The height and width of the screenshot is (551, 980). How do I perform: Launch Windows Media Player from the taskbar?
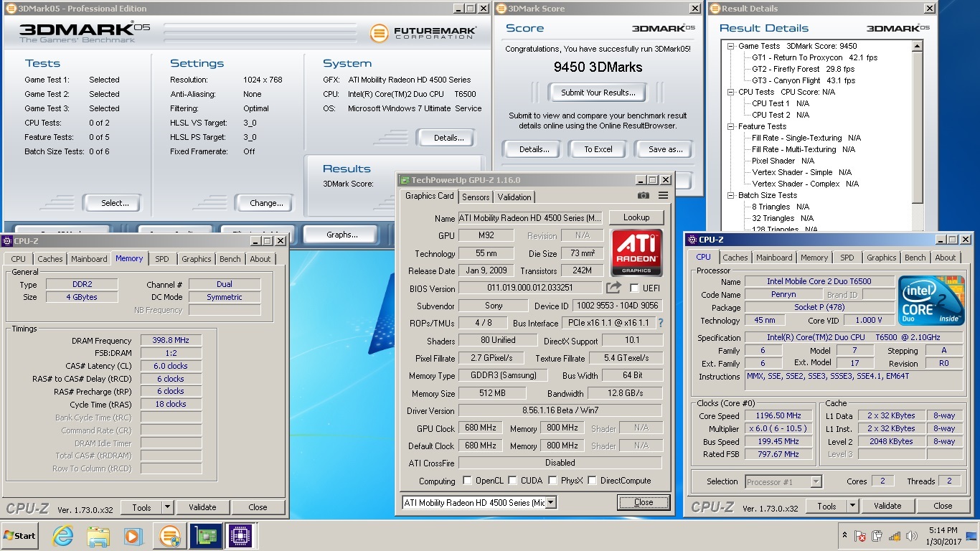coord(133,535)
